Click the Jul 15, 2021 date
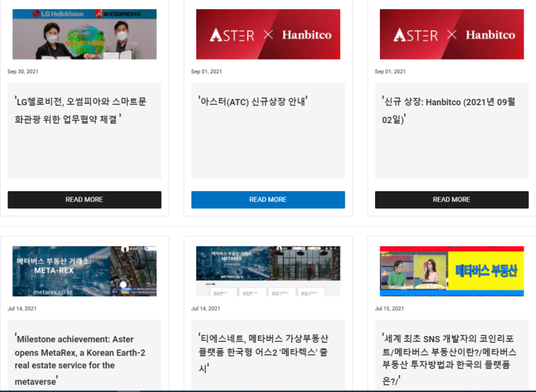Image resolution: width=536 pixels, height=392 pixels. [389, 308]
